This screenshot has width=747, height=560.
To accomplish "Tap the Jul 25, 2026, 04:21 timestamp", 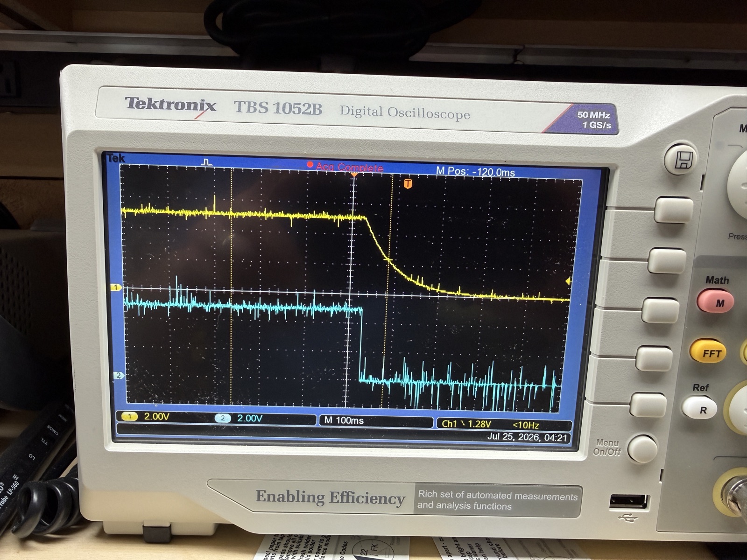I will point(527,437).
